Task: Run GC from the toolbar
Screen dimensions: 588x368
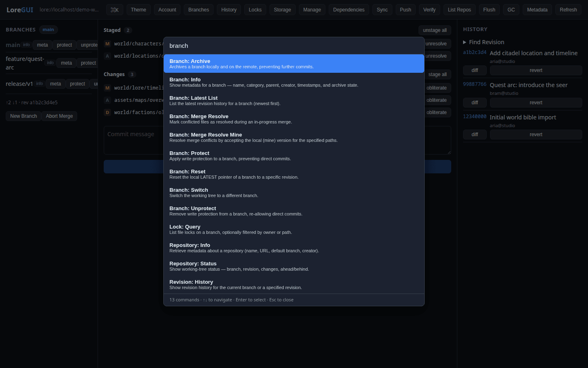Action: (x=511, y=10)
